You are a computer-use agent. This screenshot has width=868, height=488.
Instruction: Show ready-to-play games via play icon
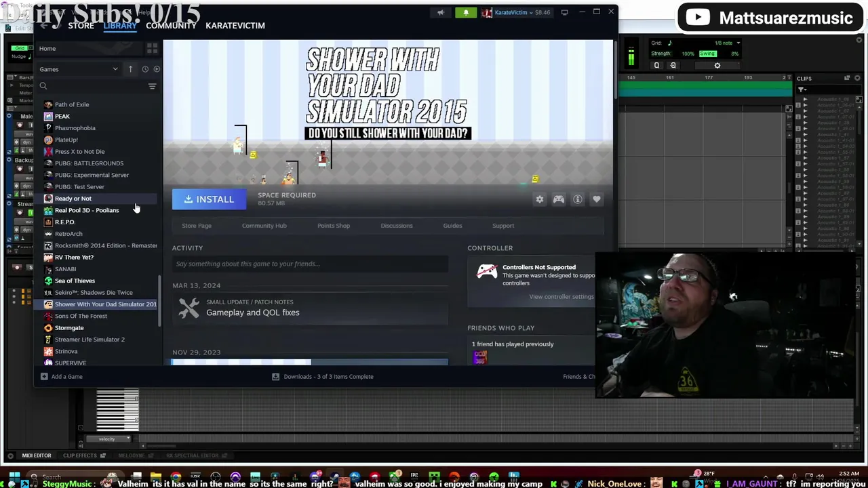tap(157, 69)
